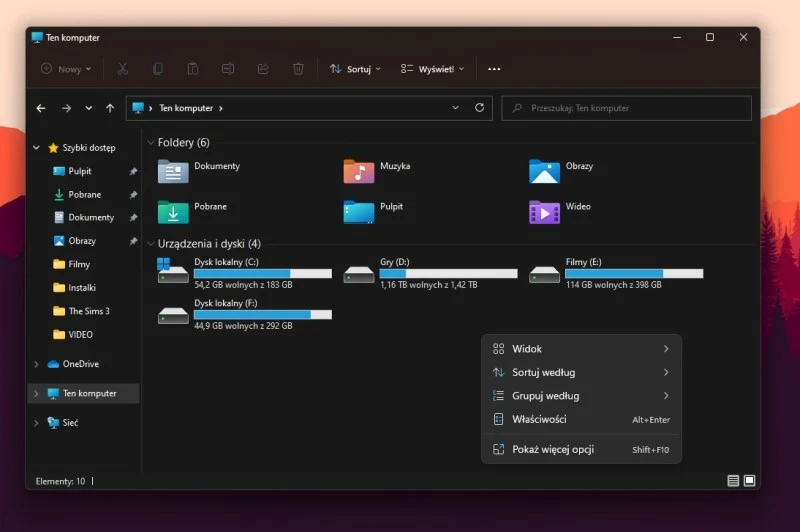Viewport: 800px width, 532px height.
Task: Open Pobrane in the sidebar
Action: 84,195
